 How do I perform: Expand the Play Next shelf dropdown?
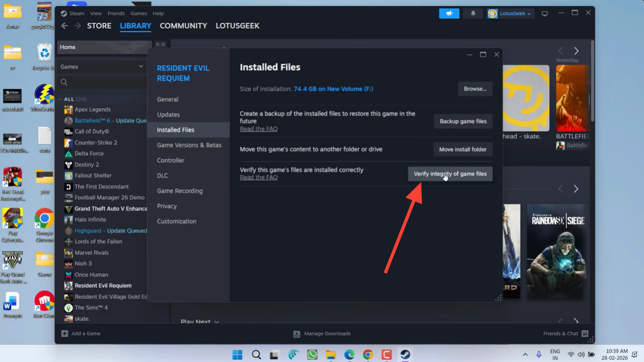coord(216,322)
